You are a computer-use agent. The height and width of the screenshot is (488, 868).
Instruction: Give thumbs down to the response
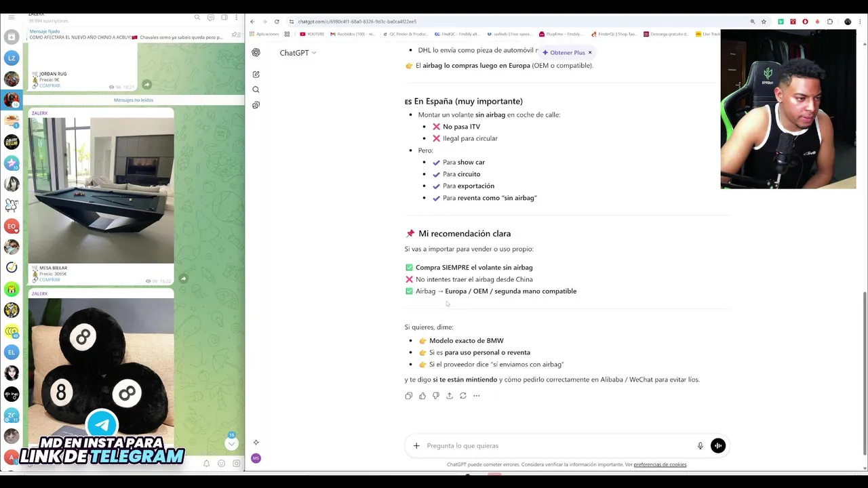pos(435,396)
